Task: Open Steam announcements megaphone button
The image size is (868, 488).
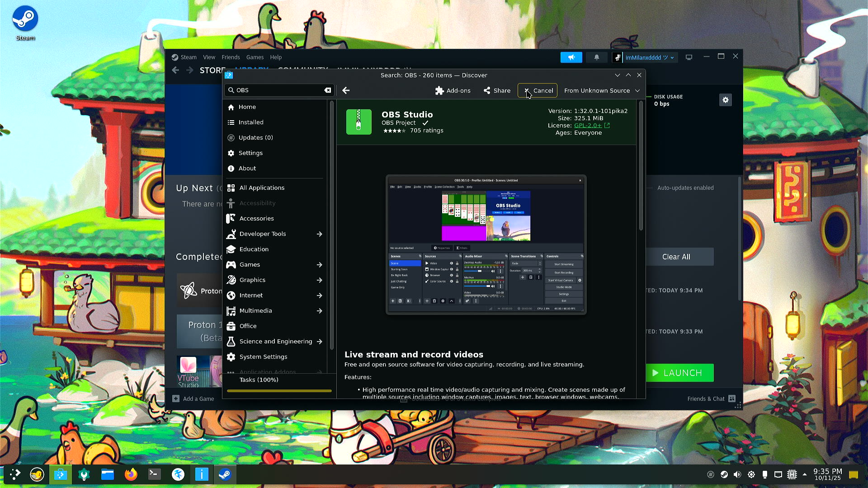Action: coord(571,57)
